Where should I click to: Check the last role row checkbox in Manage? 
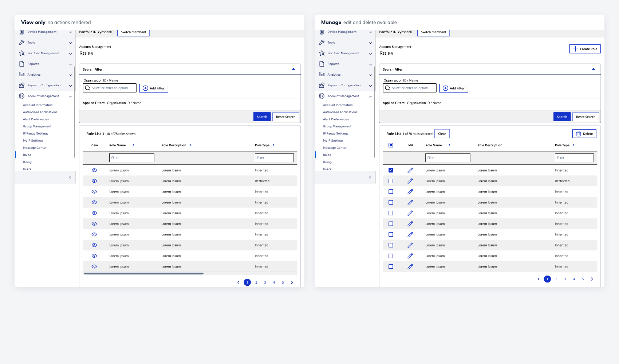click(x=391, y=267)
